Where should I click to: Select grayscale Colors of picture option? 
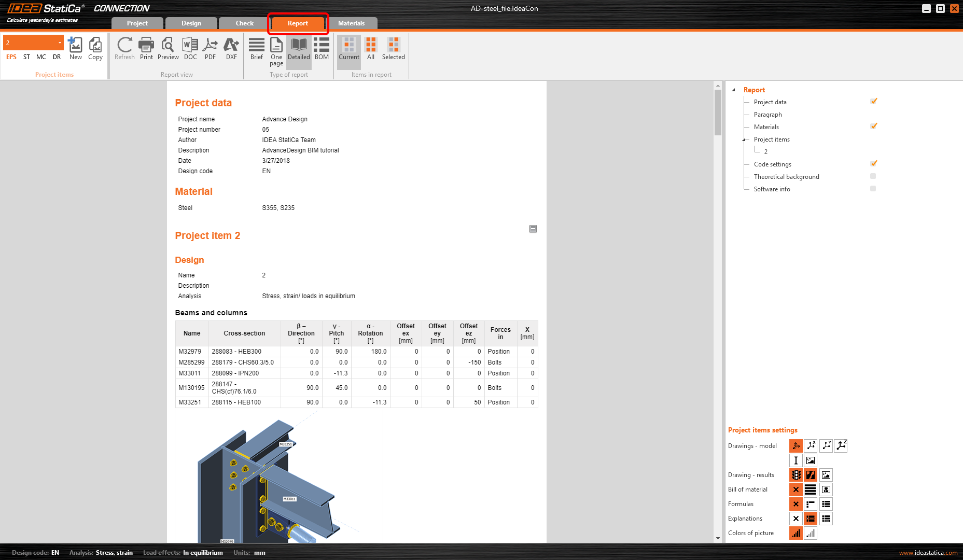(x=810, y=533)
